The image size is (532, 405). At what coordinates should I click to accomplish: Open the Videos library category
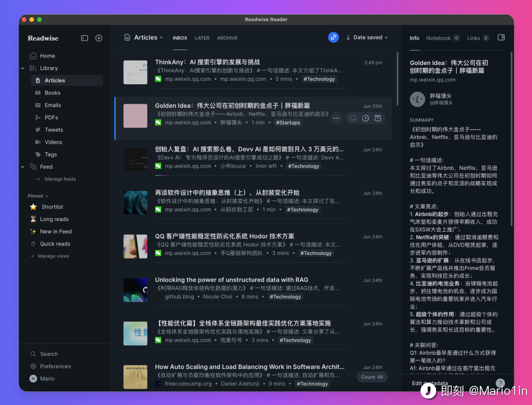tap(53, 142)
